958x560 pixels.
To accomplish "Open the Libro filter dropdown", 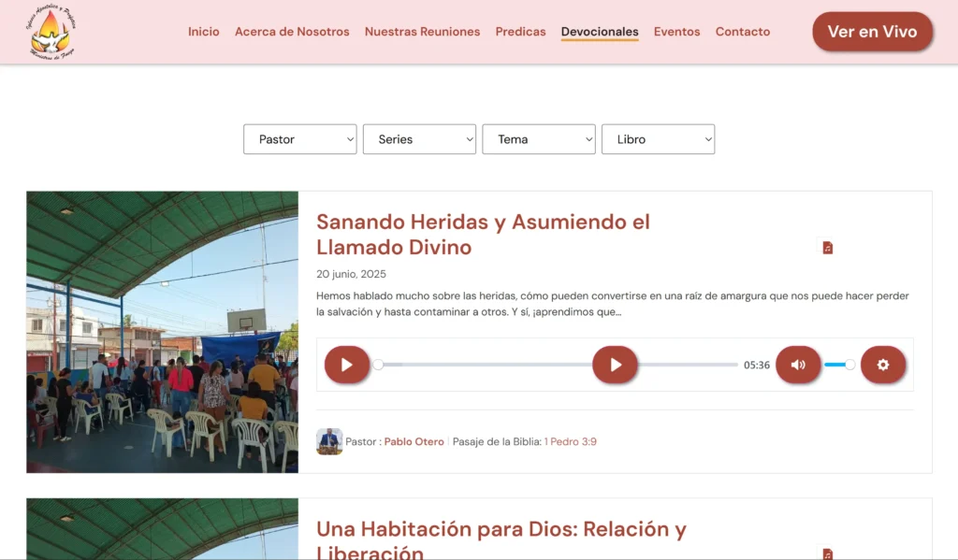I will click(x=658, y=139).
